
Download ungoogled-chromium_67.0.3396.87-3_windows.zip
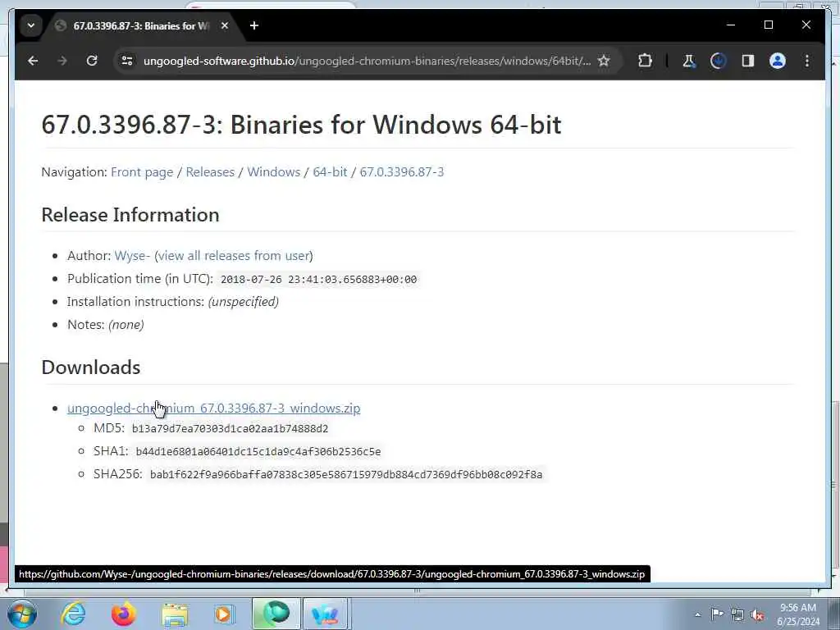(214, 409)
